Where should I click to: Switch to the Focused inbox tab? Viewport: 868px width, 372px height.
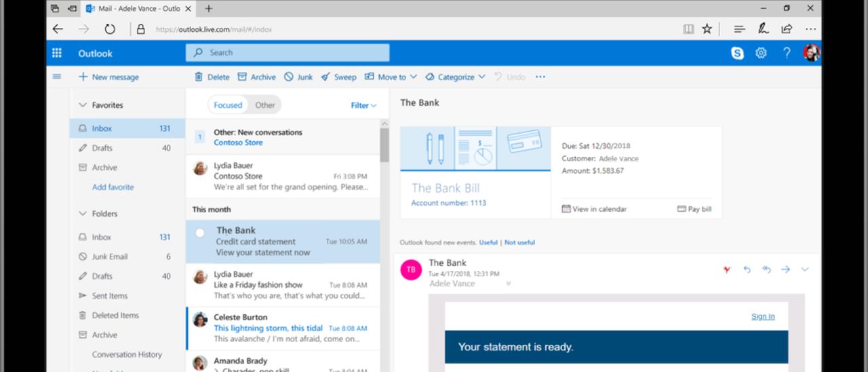pos(228,105)
